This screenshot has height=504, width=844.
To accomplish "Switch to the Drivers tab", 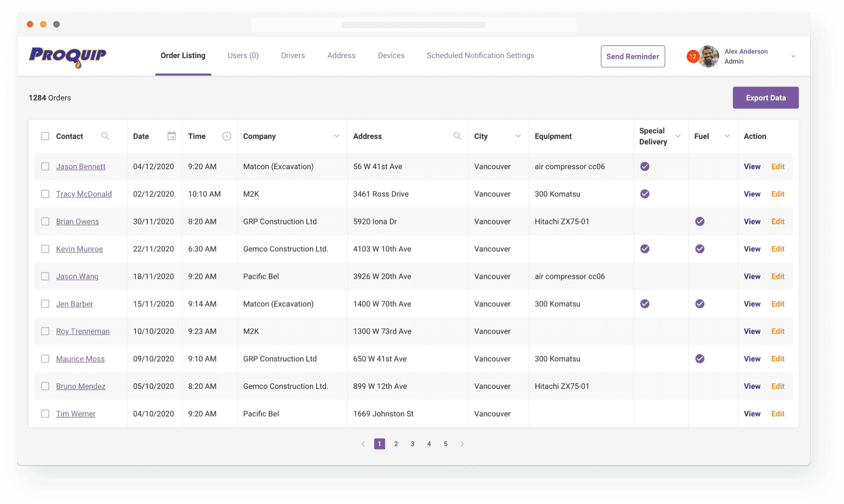I will click(x=293, y=56).
